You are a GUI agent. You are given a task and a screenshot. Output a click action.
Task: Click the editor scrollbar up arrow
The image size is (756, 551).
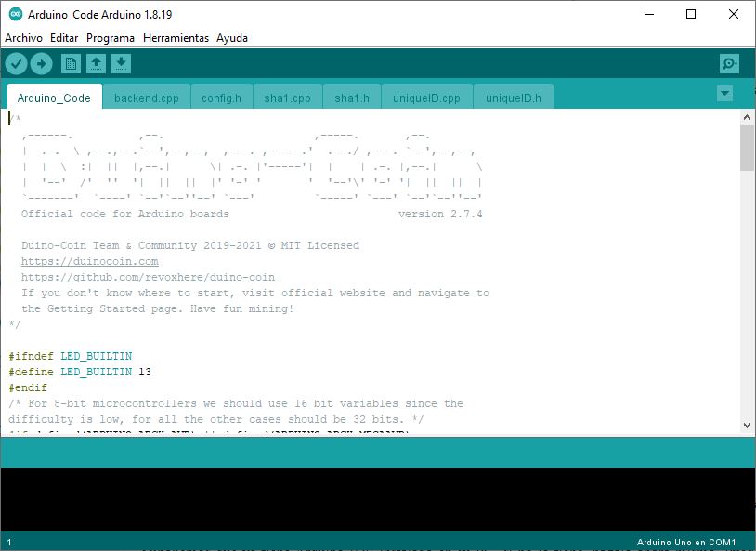pyautogui.click(x=747, y=117)
